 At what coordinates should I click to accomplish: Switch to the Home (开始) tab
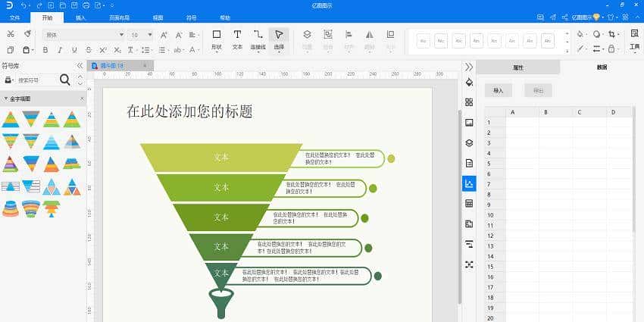(47, 17)
